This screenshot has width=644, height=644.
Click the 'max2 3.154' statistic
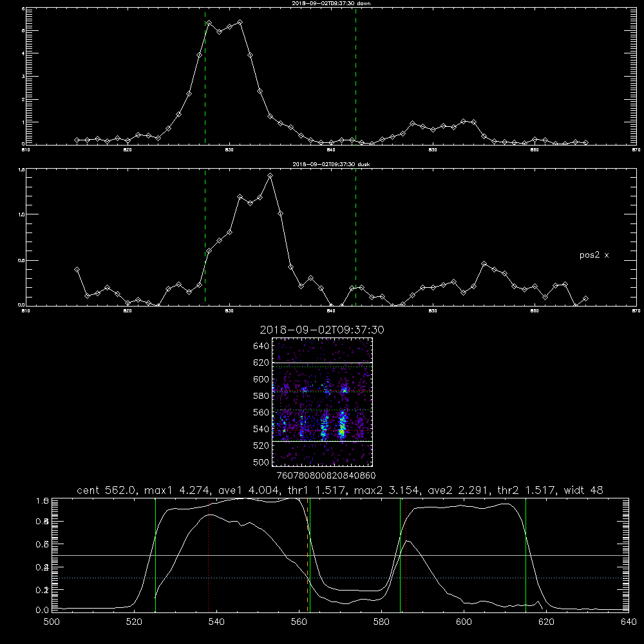coord(386,490)
